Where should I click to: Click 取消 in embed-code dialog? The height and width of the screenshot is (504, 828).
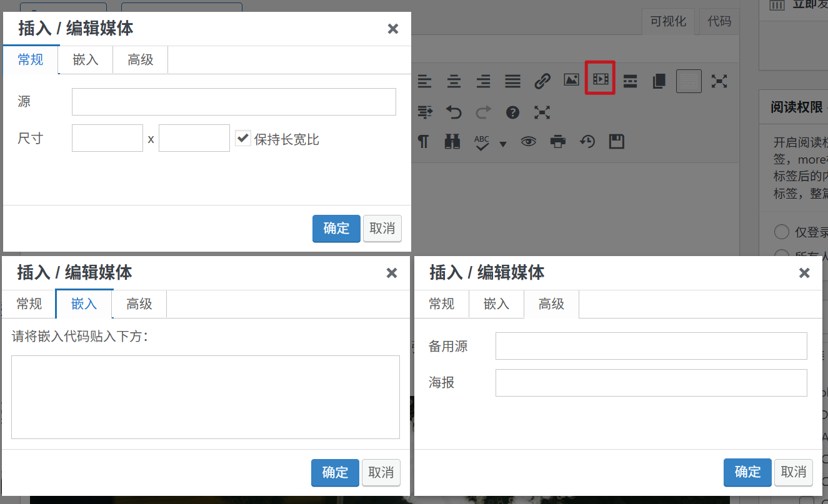[381, 473]
